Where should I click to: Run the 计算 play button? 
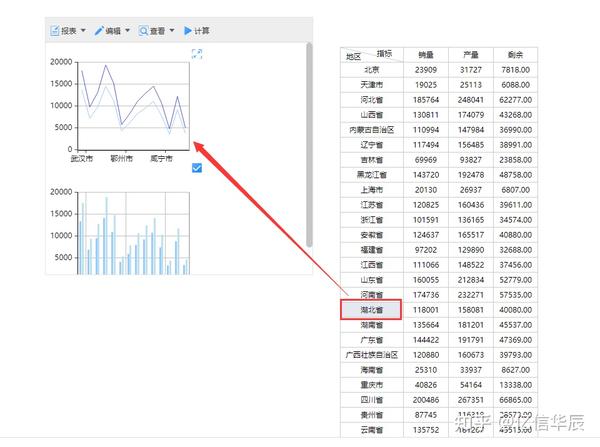196,31
